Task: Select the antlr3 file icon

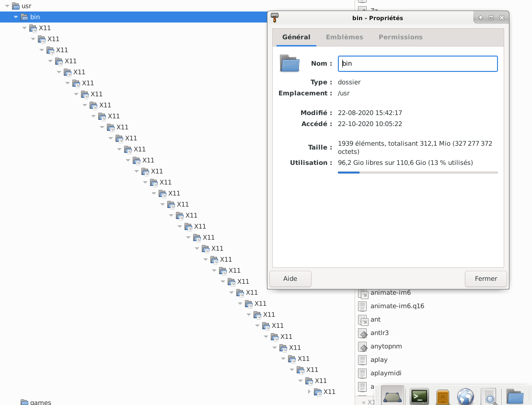Action: tap(363, 333)
